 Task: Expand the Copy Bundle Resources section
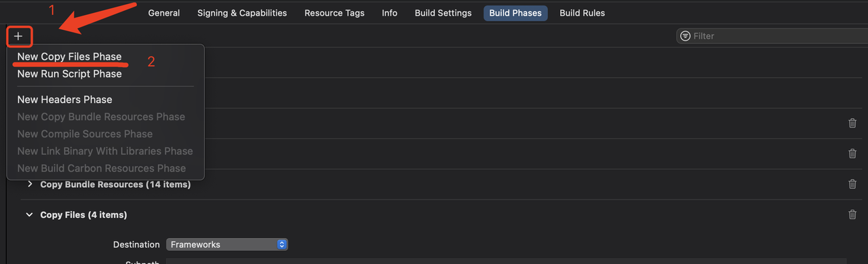pyautogui.click(x=29, y=185)
